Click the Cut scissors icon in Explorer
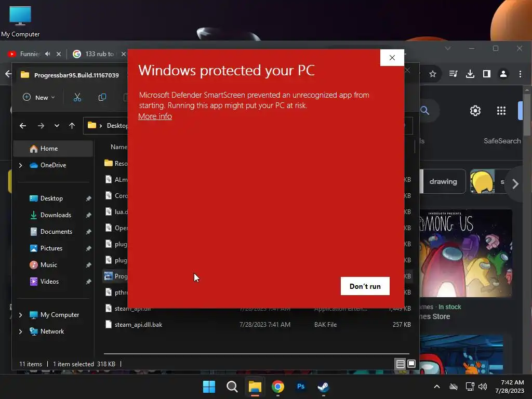The width and height of the screenshot is (532, 399). tap(77, 97)
